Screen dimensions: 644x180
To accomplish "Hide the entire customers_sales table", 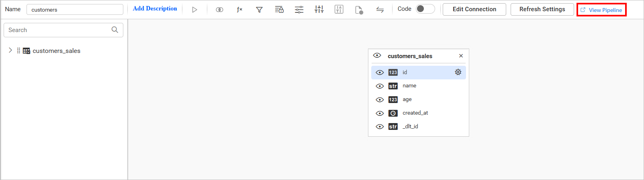I will [377, 56].
